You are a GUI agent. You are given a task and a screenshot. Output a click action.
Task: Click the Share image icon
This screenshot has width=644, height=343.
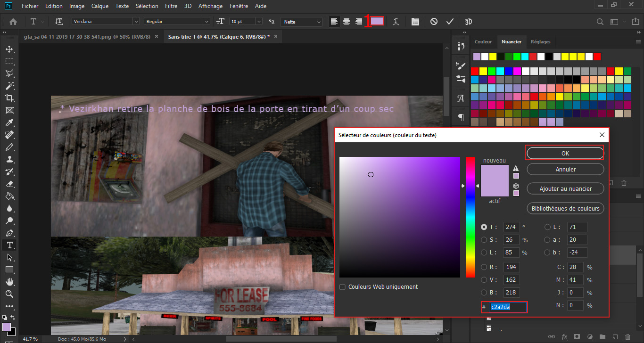[636, 22]
